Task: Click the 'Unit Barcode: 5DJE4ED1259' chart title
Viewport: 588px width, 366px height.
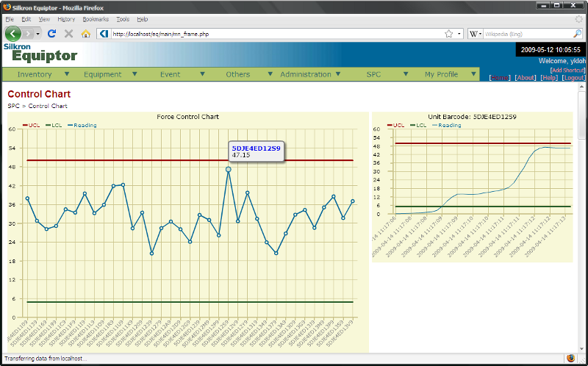Action: pyautogui.click(x=472, y=117)
